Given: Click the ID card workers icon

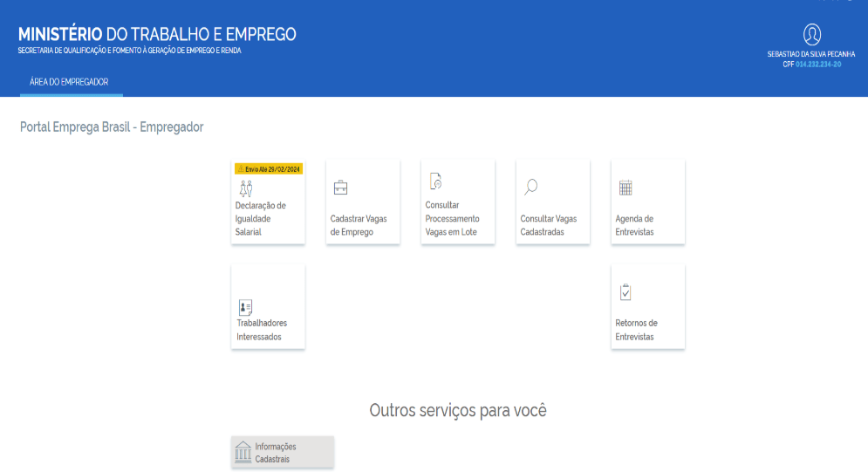Looking at the screenshot, I should tap(245, 307).
